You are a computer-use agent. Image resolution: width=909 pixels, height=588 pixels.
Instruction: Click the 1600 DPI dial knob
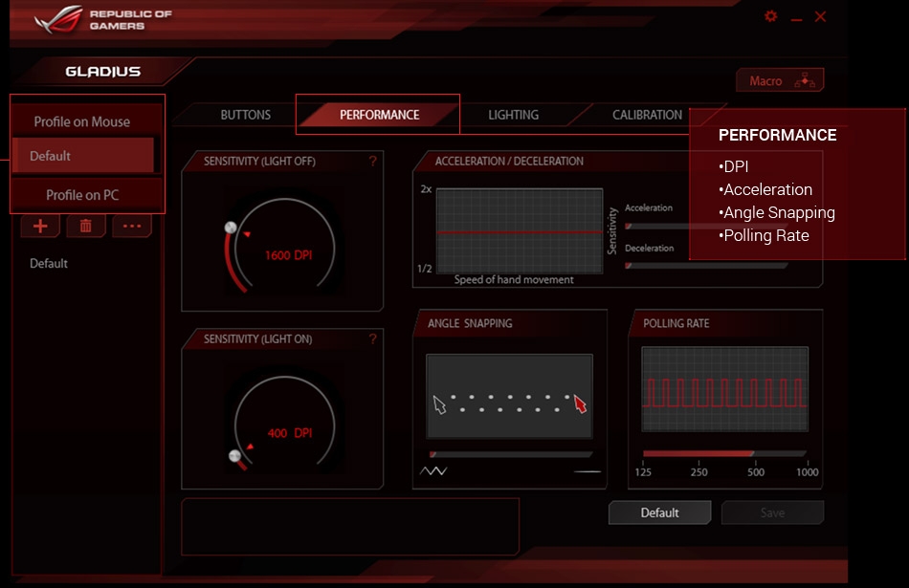click(x=231, y=228)
